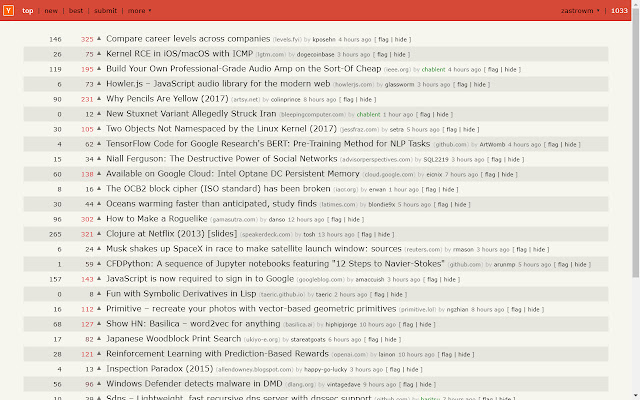The width and height of the screenshot is (640, 400).
Task: Upvote 'Clojure at Netflix (2013) [slides]'
Action: pos(99,233)
